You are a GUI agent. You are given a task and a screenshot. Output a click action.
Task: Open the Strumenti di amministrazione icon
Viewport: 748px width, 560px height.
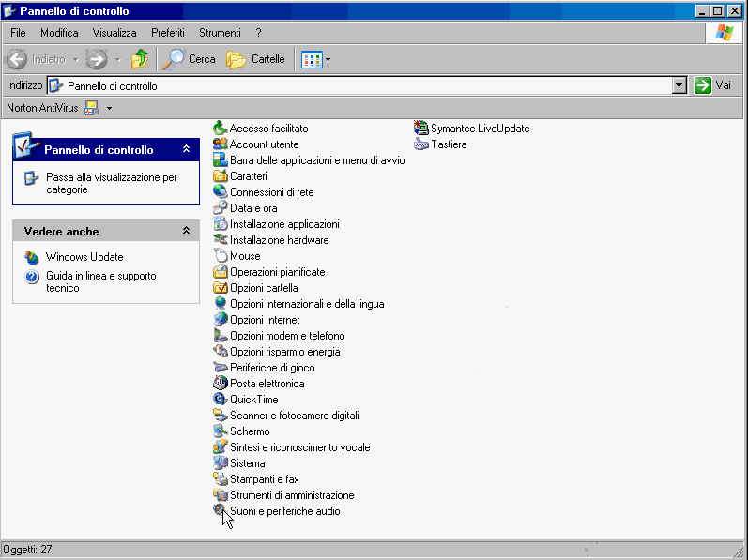click(220, 495)
